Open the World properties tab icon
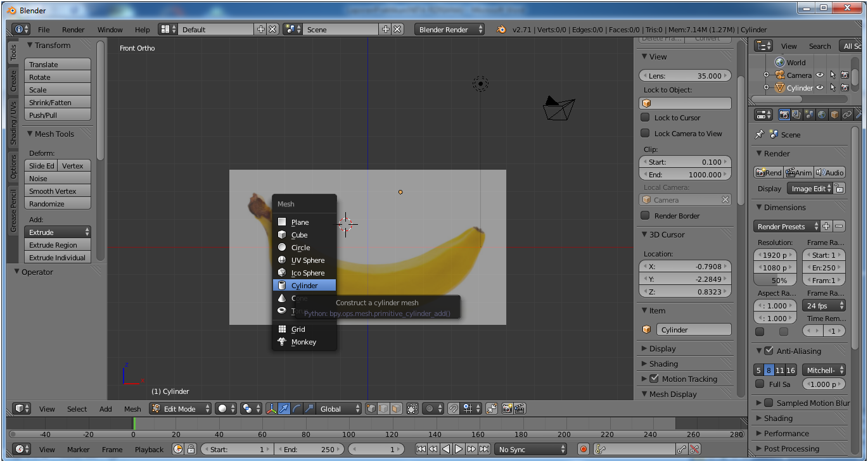Screen dimensions: 868x461 (822, 115)
